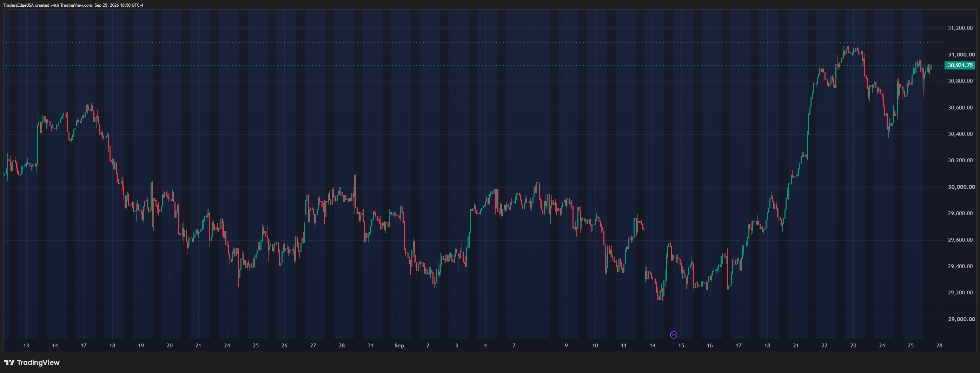This screenshot has width=980, height=373.
Task: Click date label 13 on time axis
Action: coord(26,346)
